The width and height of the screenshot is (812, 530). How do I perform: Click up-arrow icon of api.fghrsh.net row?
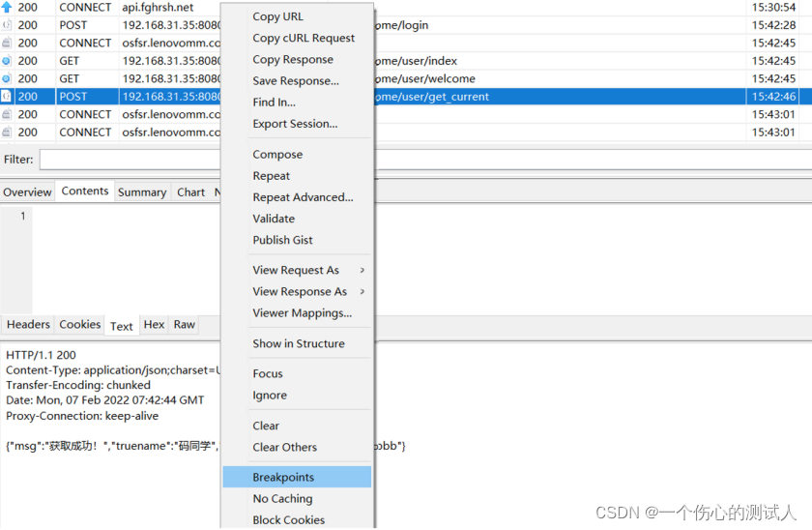(6, 7)
